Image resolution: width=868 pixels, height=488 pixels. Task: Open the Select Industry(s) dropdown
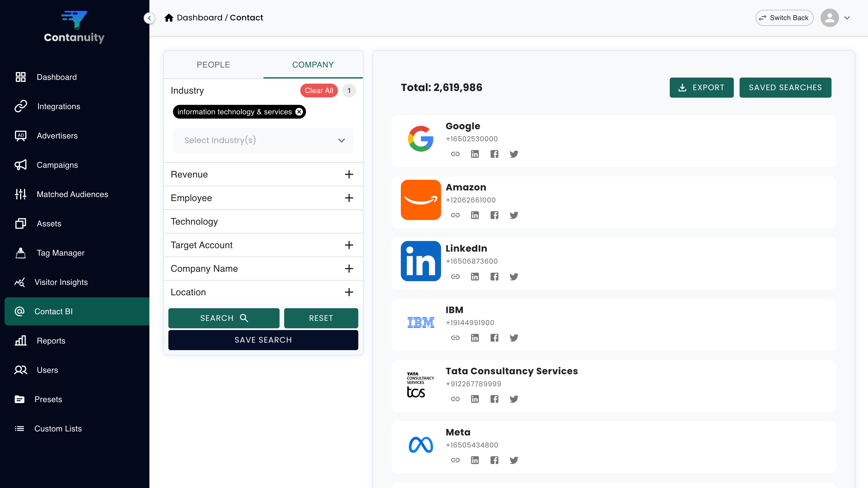263,140
